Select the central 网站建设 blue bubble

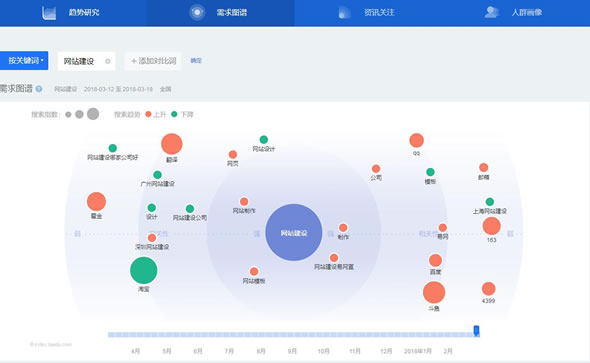[x=293, y=232]
